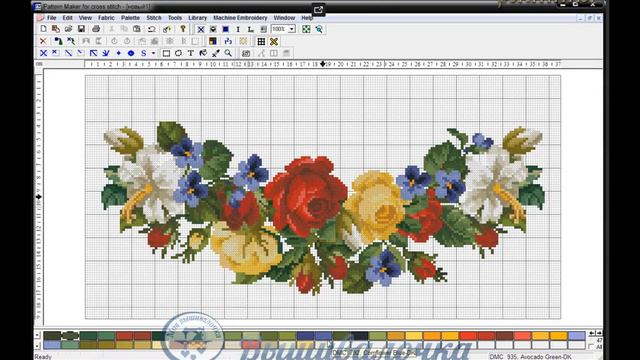Click the green fit-to-window icon

[x=306, y=29]
